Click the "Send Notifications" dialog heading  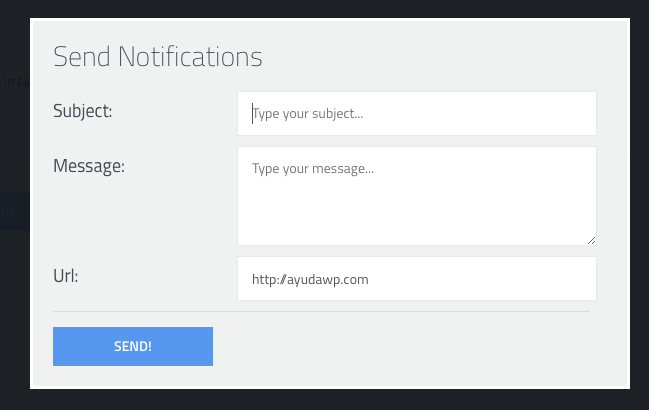tap(157, 56)
